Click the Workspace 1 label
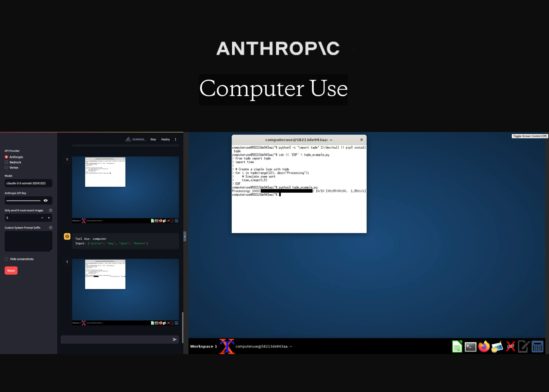Screen dimensions: 549x392 (204, 346)
